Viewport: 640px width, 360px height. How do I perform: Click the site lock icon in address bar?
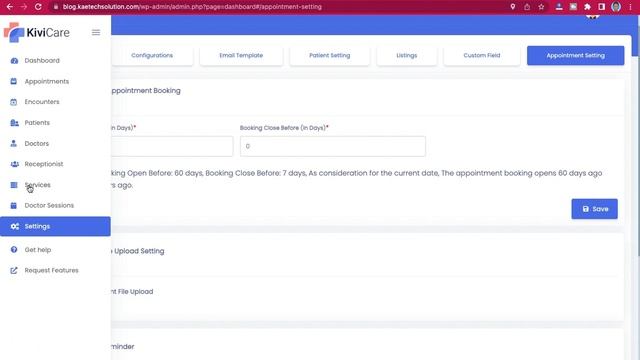coord(56,7)
